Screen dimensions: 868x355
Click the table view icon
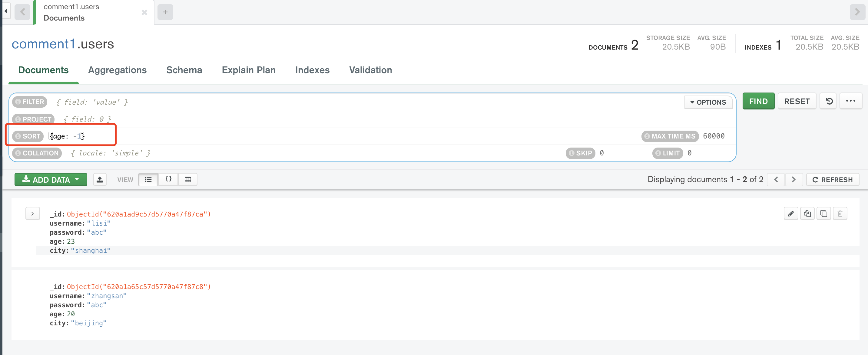[188, 179]
